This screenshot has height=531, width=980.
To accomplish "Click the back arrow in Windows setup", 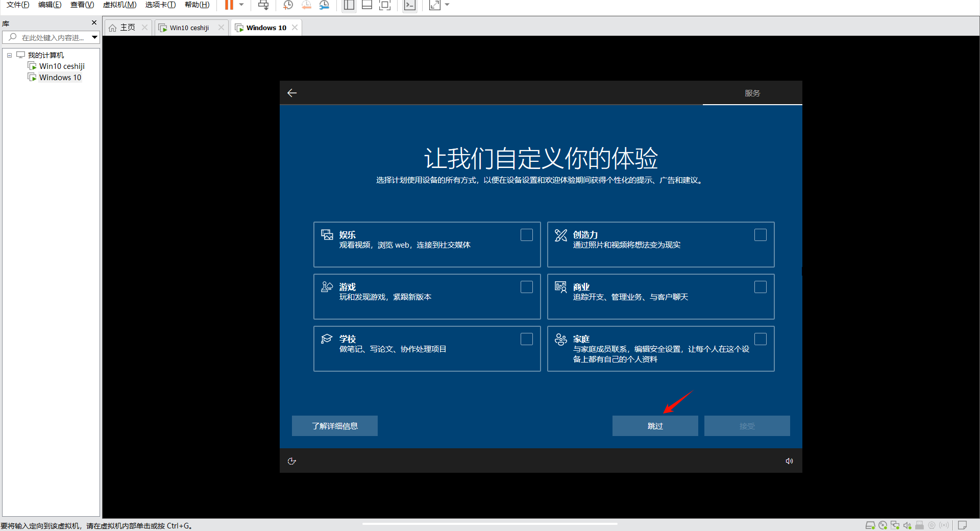I will (292, 93).
